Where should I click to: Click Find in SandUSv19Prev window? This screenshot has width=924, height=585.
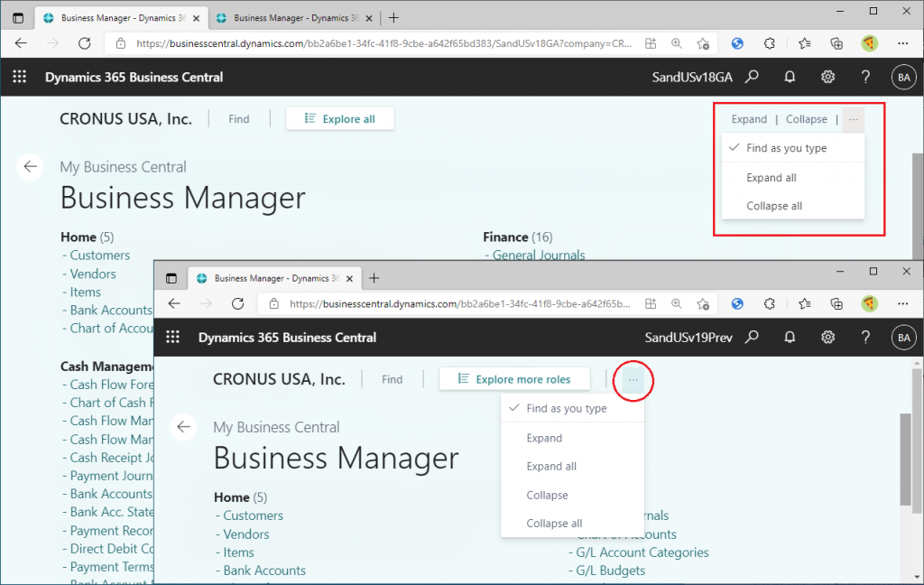coord(392,379)
